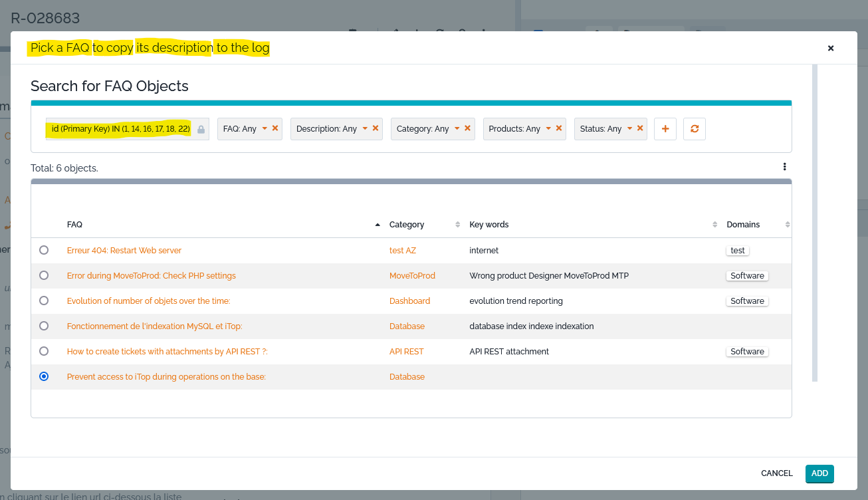Click the dialog vertical scrollbar

[x=815, y=223]
